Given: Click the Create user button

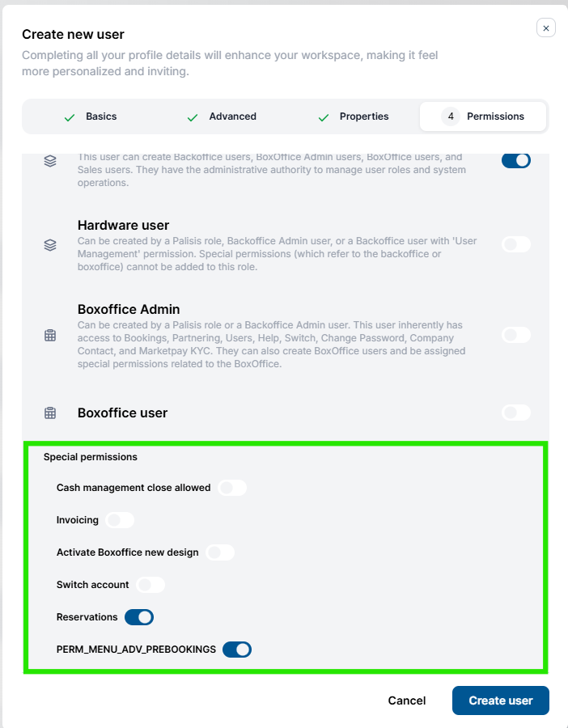Looking at the screenshot, I should point(501,700).
